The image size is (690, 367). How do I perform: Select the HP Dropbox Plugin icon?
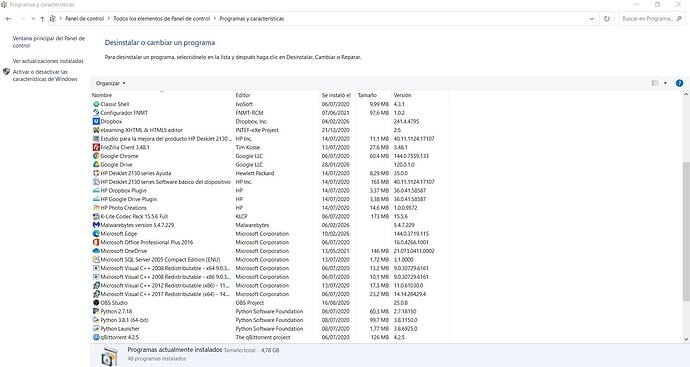96,191
